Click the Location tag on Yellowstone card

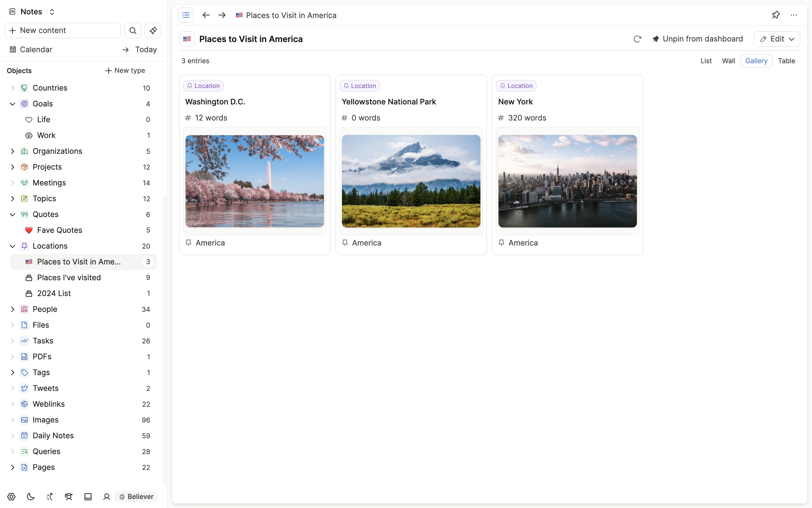pyautogui.click(x=360, y=86)
